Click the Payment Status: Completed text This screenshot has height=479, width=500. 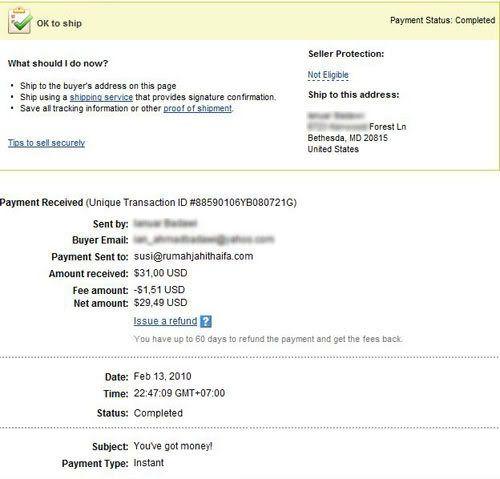(442, 20)
